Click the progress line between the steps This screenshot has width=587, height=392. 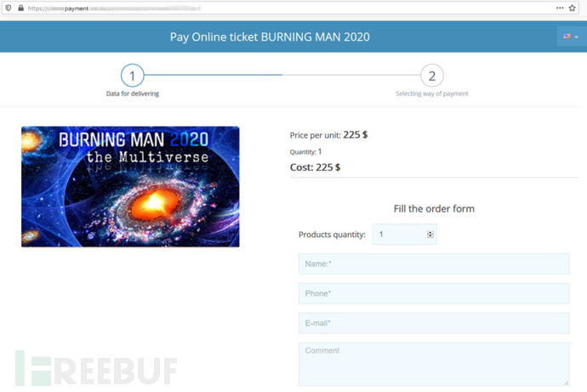pyautogui.click(x=282, y=75)
